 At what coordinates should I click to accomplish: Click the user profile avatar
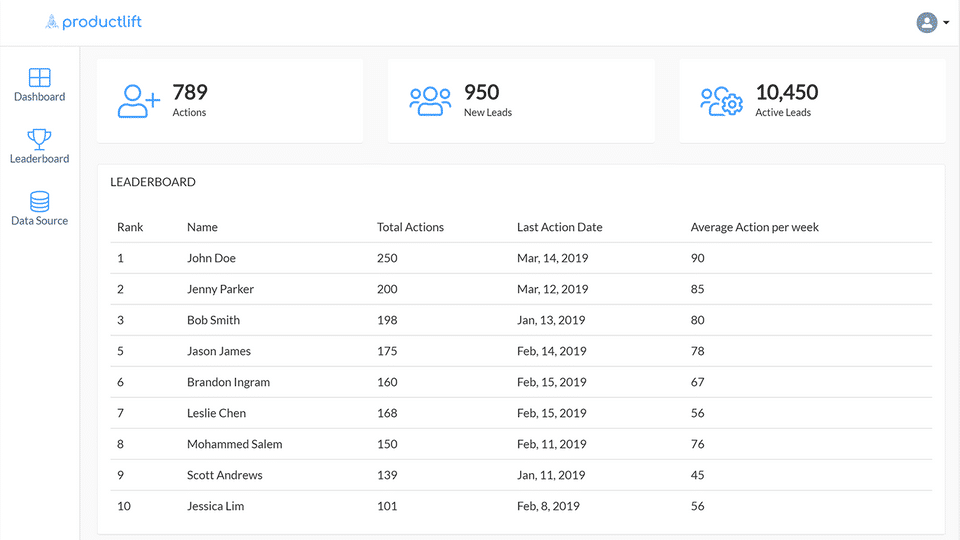tap(926, 23)
